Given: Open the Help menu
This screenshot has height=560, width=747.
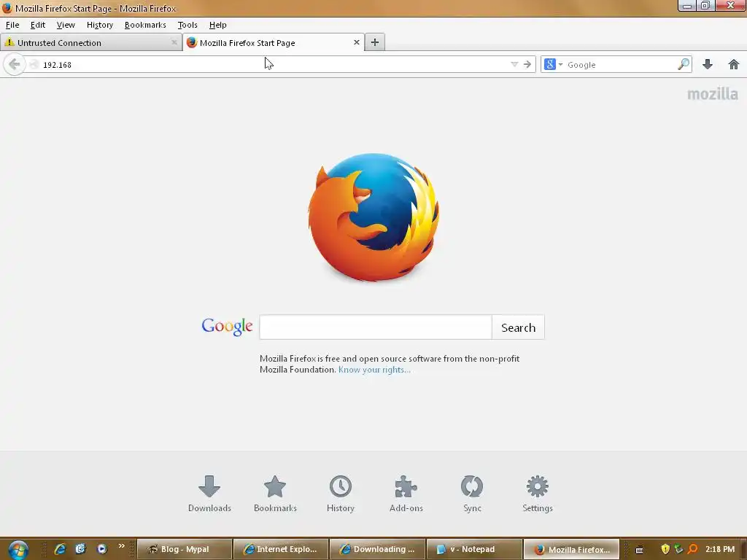Looking at the screenshot, I should 217,25.
